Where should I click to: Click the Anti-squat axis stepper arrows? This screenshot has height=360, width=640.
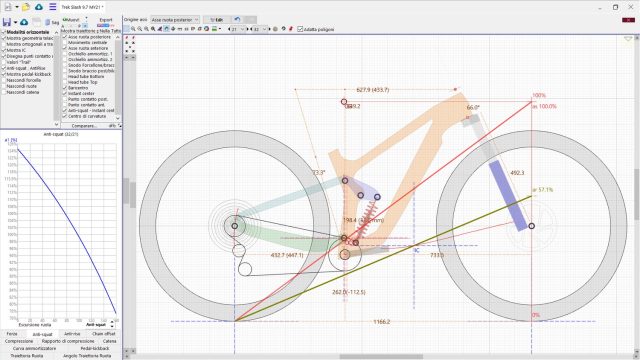(112, 325)
